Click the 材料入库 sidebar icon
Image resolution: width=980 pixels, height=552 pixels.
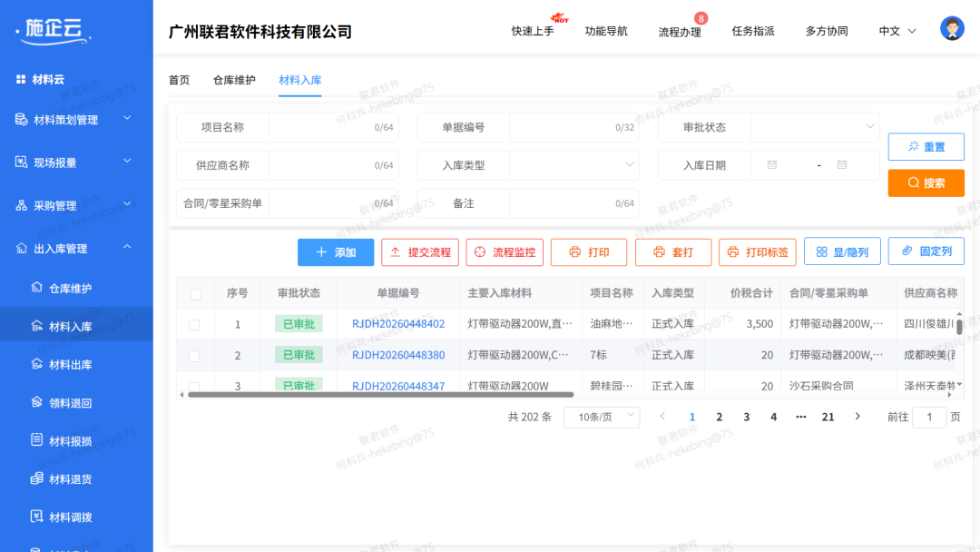point(37,326)
